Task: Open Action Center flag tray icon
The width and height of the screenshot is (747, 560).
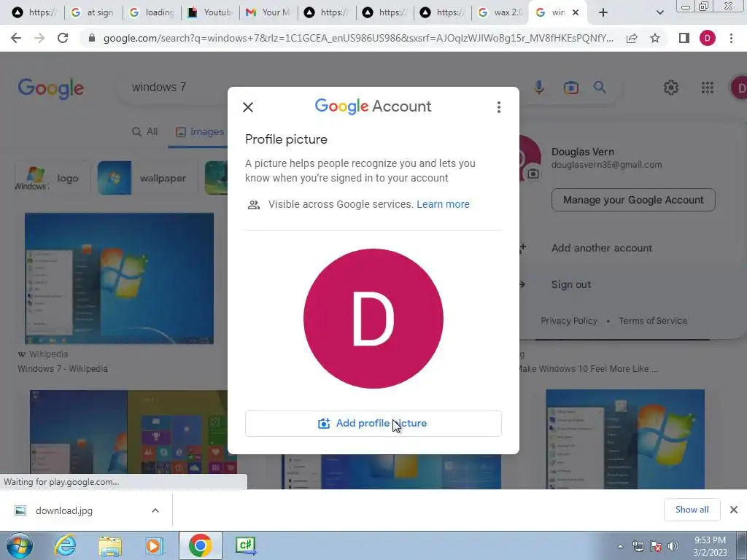Action: coord(656,546)
